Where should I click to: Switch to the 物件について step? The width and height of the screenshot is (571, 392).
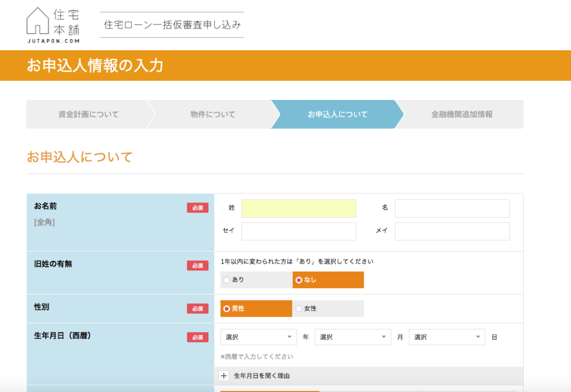coord(212,114)
